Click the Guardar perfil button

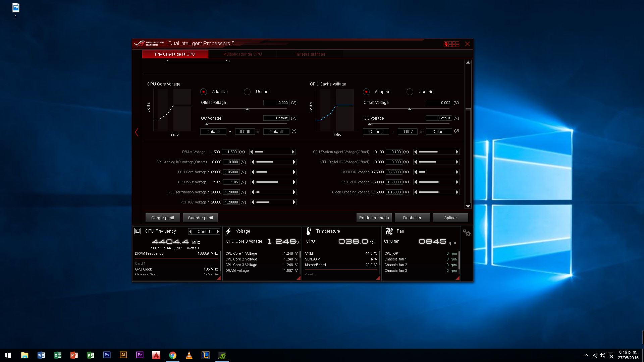pyautogui.click(x=200, y=218)
